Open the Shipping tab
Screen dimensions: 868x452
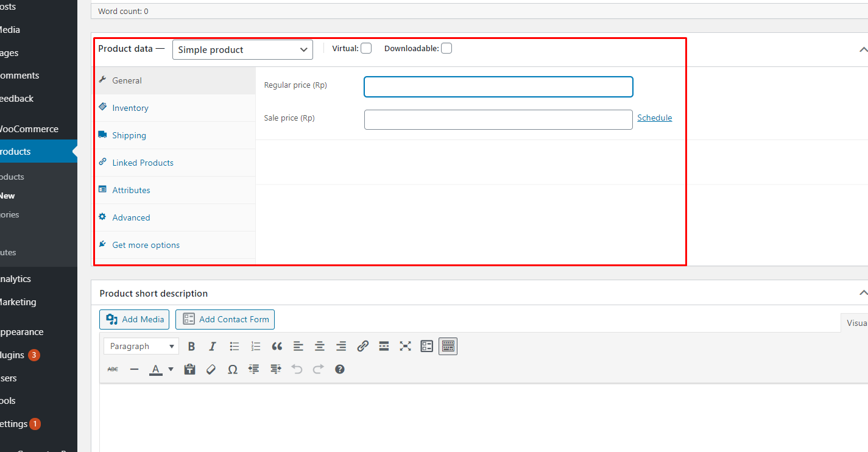[x=129, y=135]
